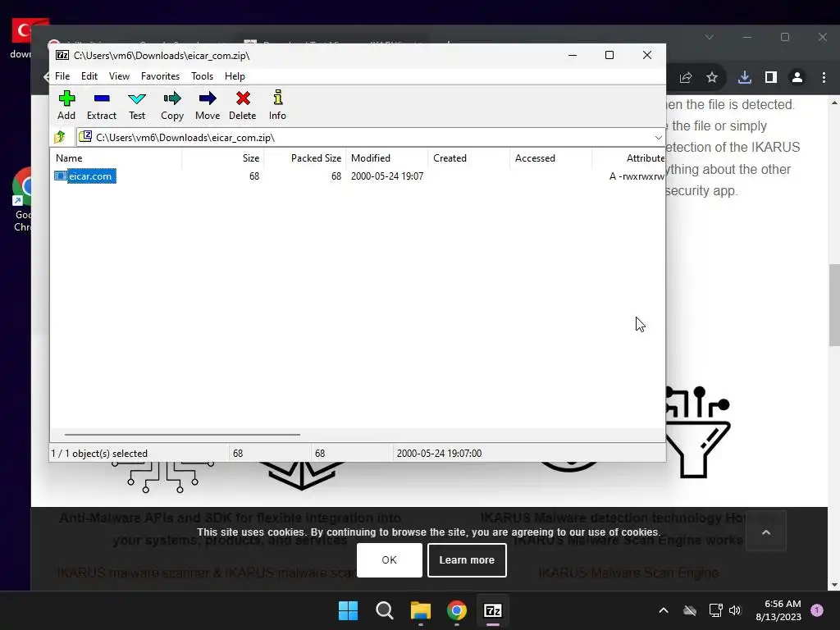Expand the address path dropdown
Screen dimensions: 840x630
coord(659,138)
